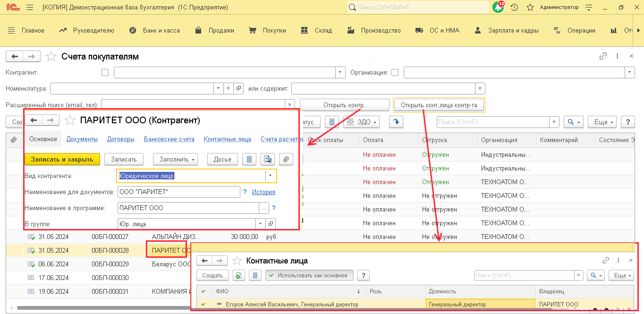Viewport: 644px width, 314px height.
Task: Open the Главное section
Action: tap(26, 30)
